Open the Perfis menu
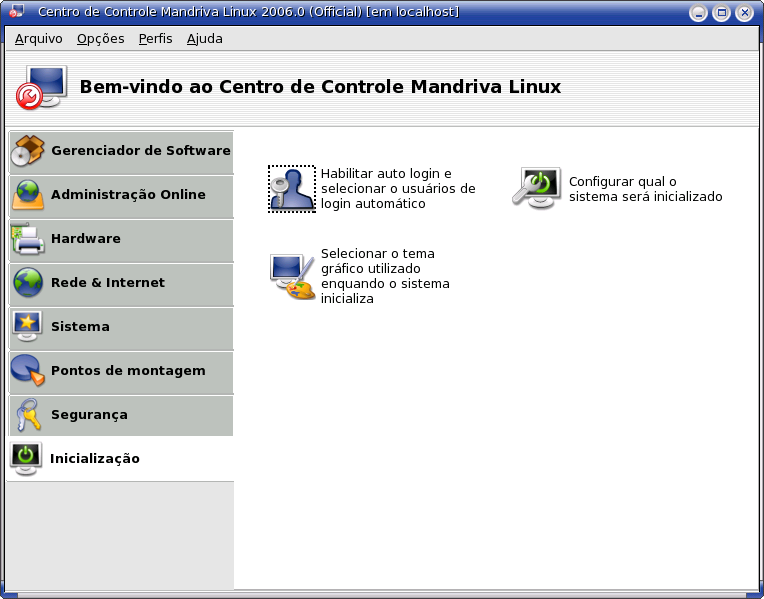Viewport: 764px width, 599px height. (x=155, y=39)
